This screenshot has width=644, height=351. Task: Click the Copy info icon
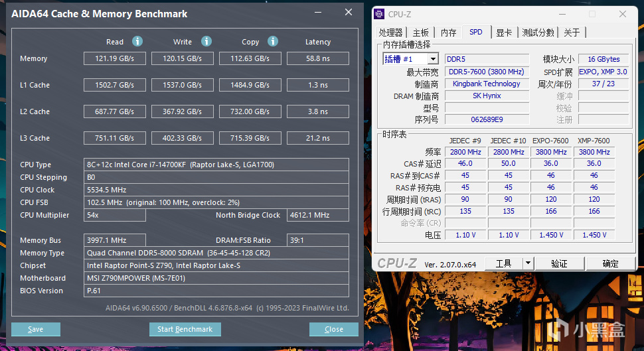click(x=273, y=41)
